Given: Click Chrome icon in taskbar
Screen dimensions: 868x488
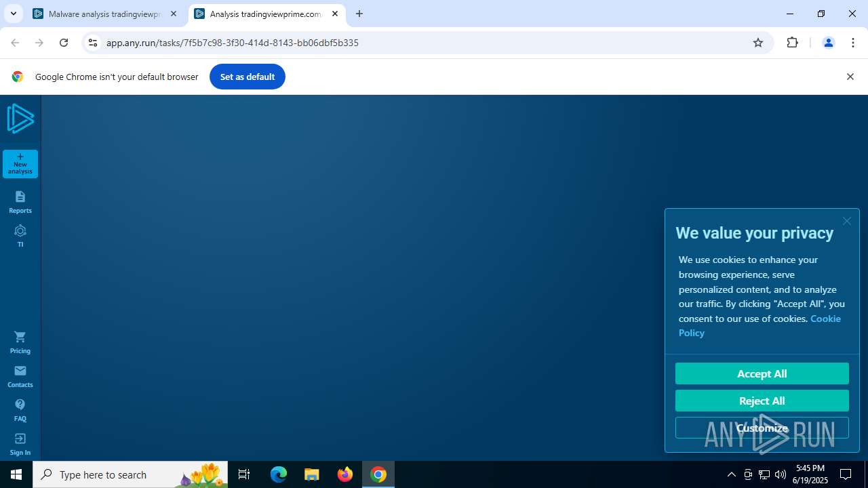Looking at the screenshot, I should click(x=378, y=474).
